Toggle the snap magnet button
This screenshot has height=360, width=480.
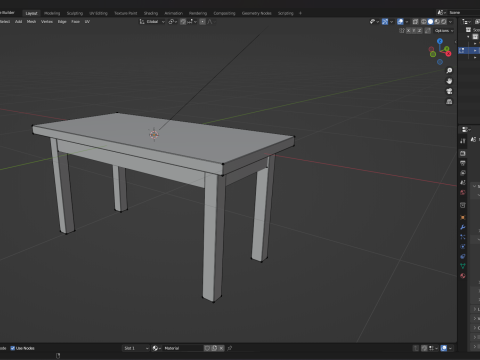point(183,22)
